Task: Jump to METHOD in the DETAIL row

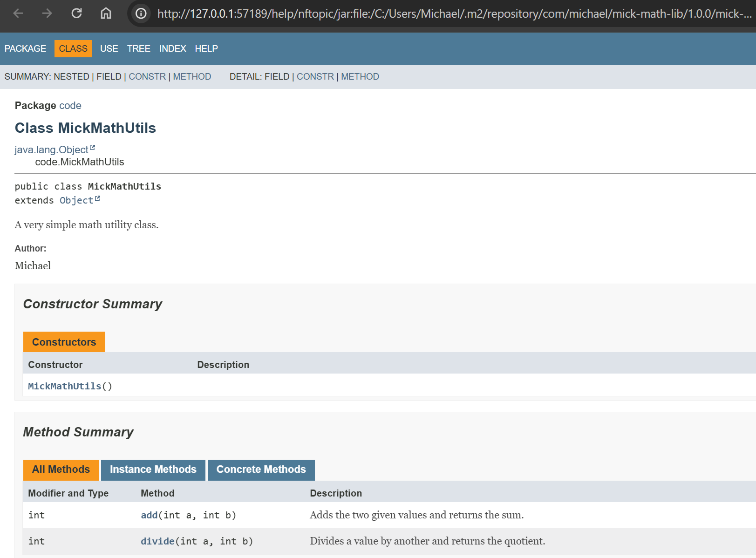Action: point(360,76)
